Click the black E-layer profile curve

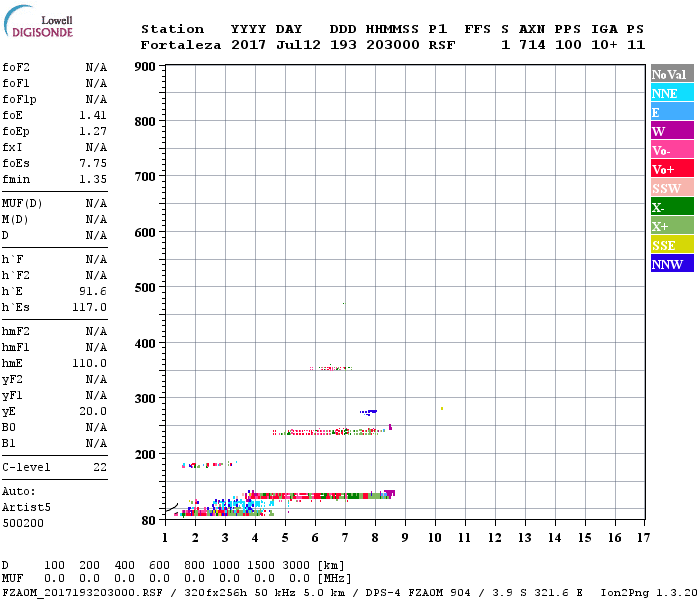[172, 507]
